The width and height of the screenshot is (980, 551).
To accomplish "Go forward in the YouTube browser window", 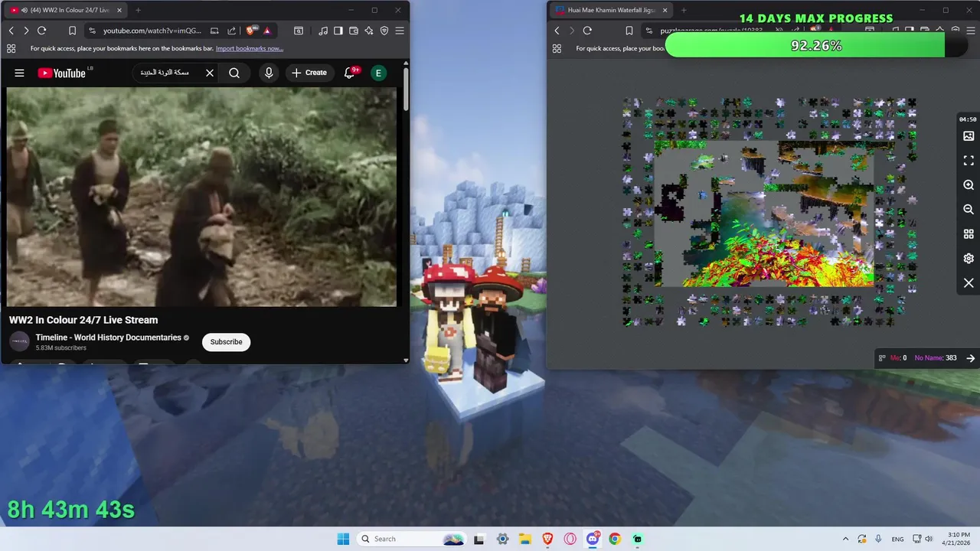I will [x=26, y=31].
